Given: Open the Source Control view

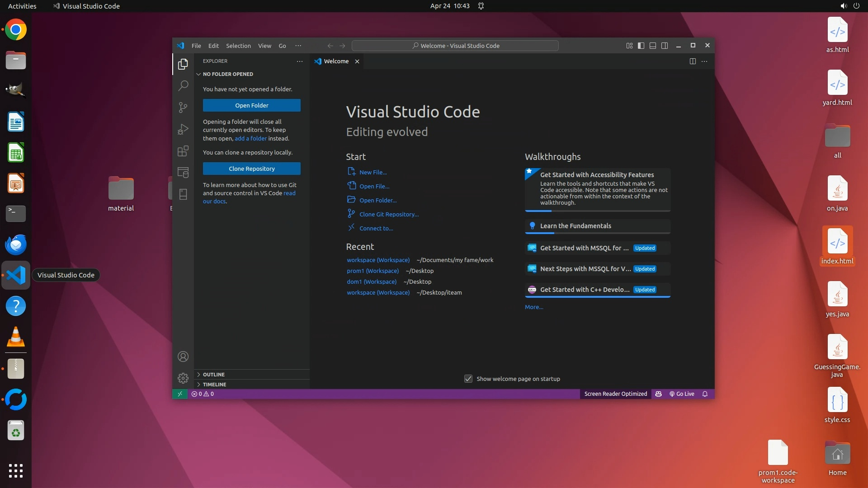Looking at the screenshot, I should pyautogui.click(x=183, y=107).
